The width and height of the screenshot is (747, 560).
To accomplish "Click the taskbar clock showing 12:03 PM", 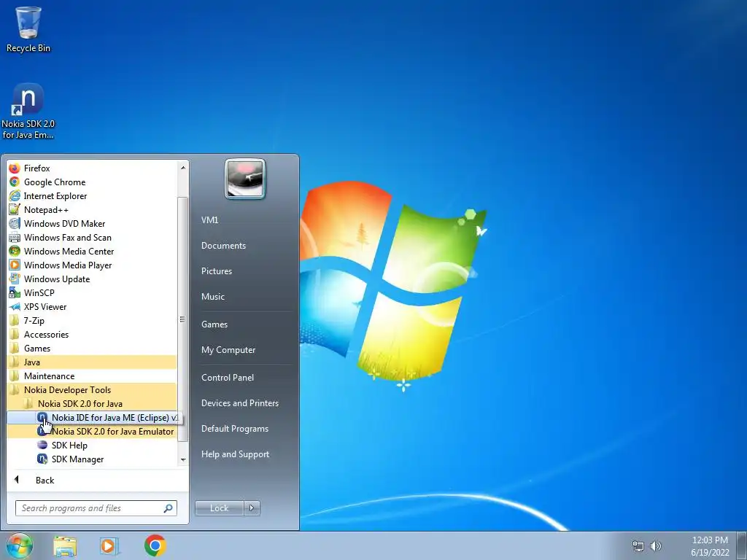I will [x=710, y=546].
